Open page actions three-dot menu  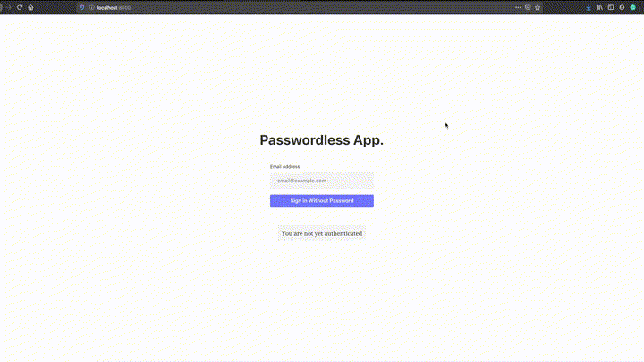[518, 7]
